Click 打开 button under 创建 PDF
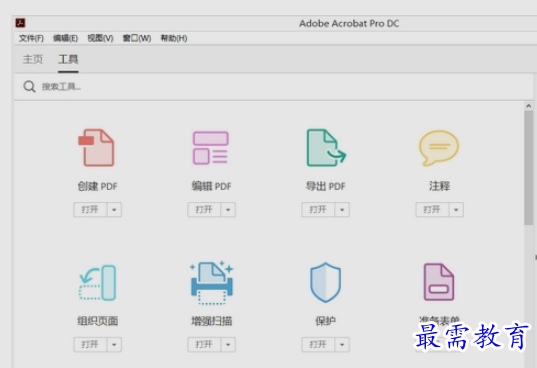Screen dimensions: 537x368 [90, 210]
